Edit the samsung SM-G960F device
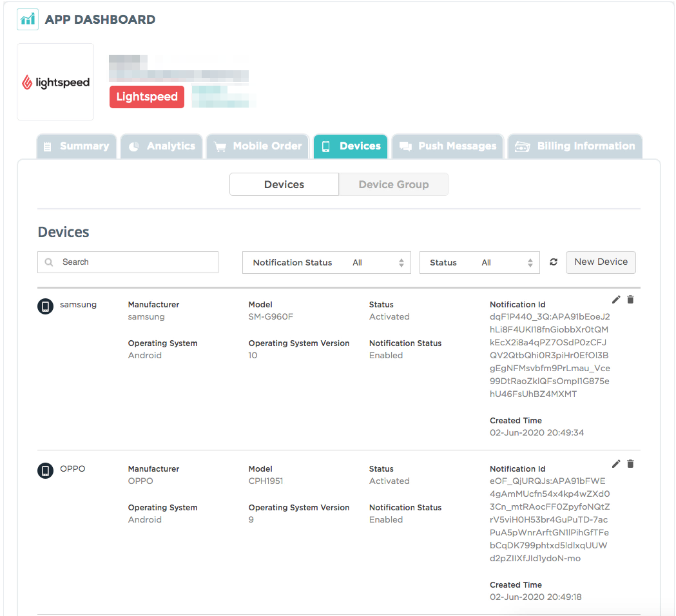Image resolution: width=676 pixels, height=616 pixels. [x=616, y=299]
